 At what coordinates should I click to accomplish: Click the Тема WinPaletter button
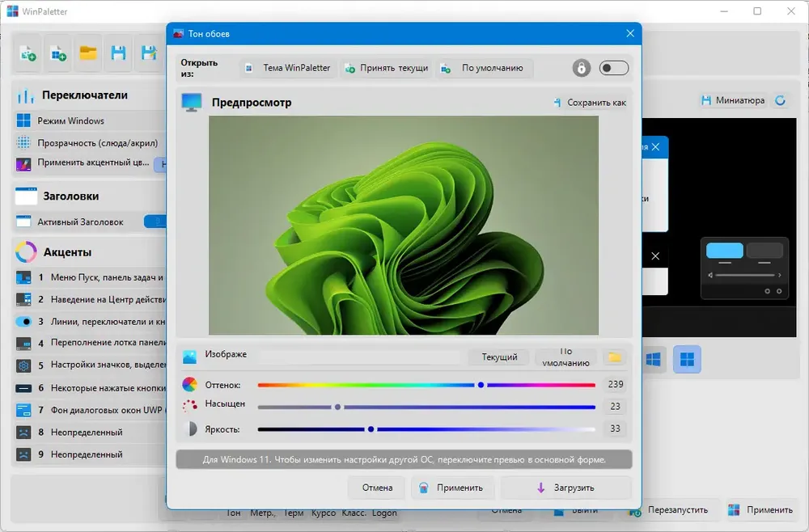[288, 68]
